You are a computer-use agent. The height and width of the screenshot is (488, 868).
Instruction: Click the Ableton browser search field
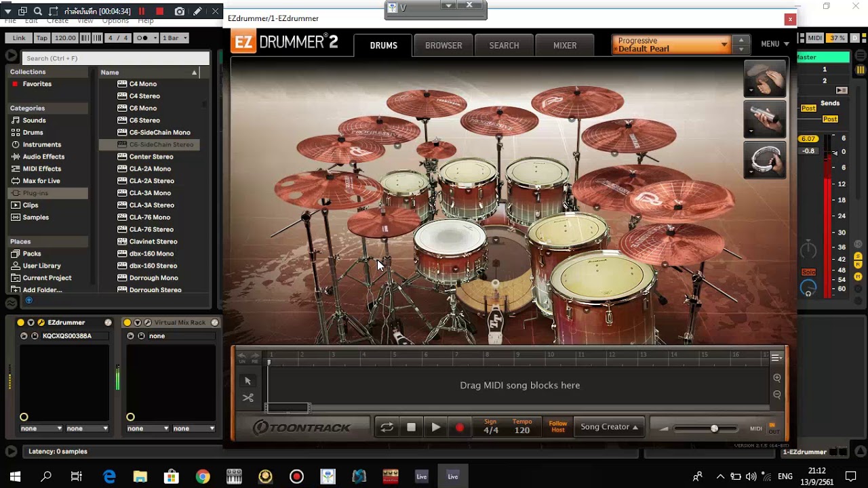click(116, 58)
